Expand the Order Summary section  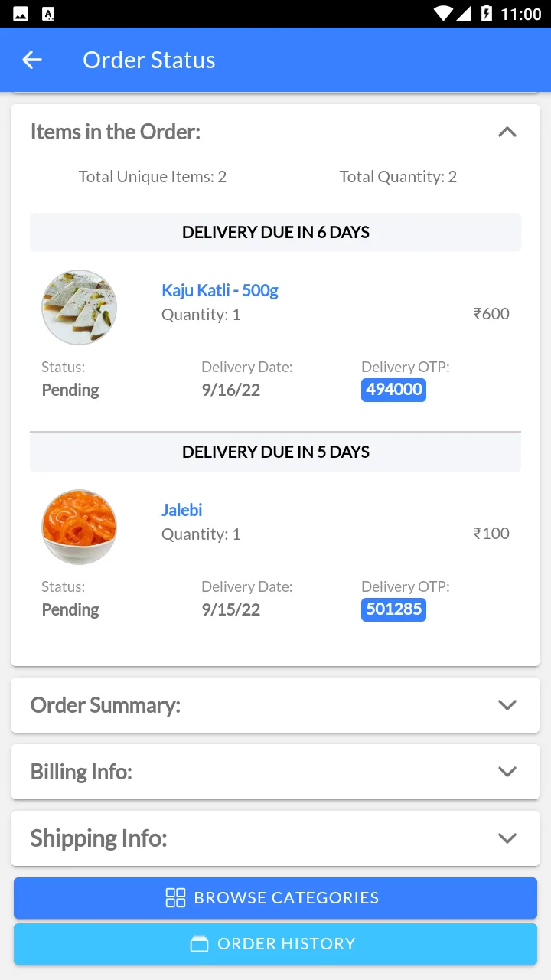click(x=507, y=705)
